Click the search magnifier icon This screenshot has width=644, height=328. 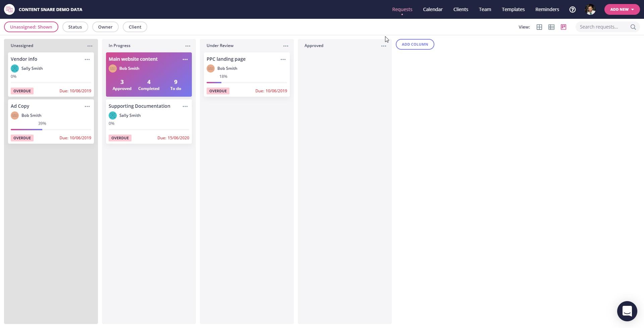coord(633,27)
